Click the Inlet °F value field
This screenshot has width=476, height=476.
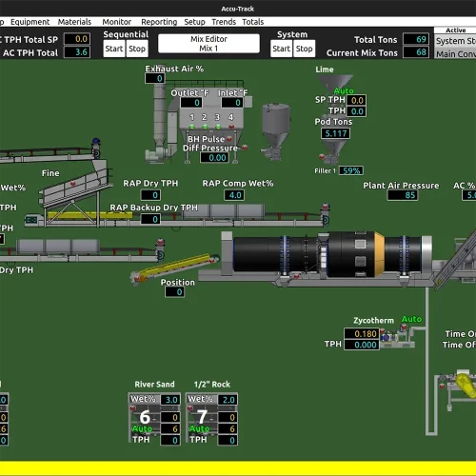(232, 103)
